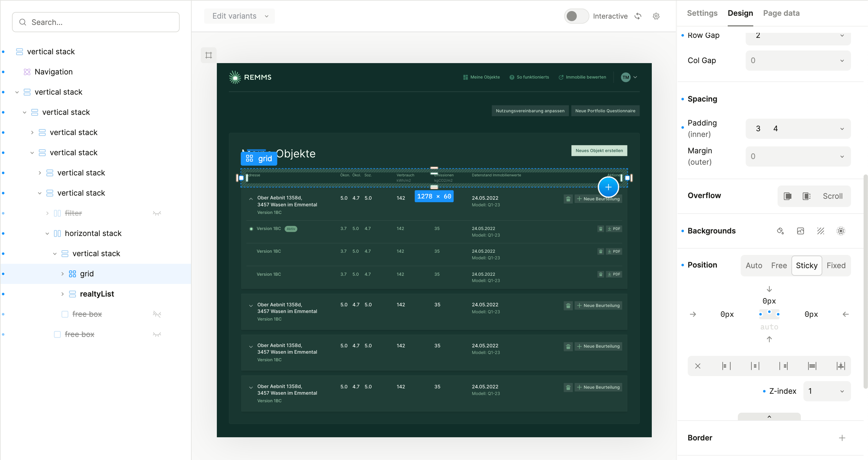Open the canvas settings gear icon

tap(656, 16)
